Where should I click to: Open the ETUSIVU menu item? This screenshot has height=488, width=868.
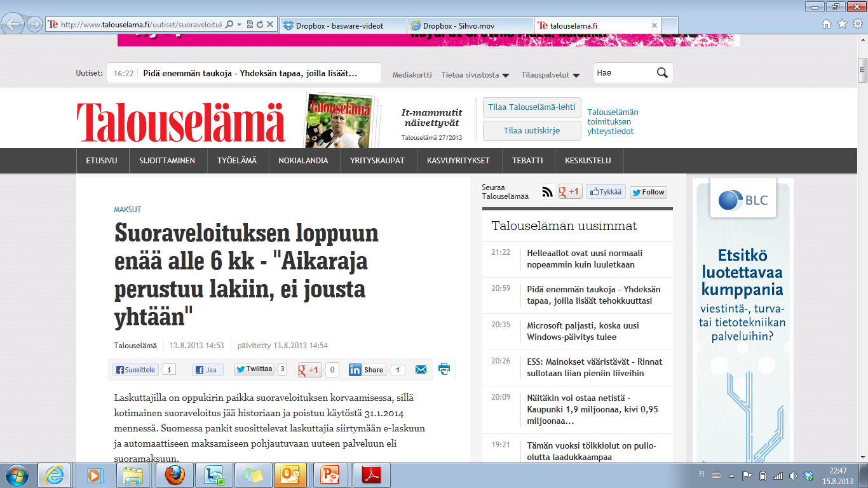click(102, 161)
